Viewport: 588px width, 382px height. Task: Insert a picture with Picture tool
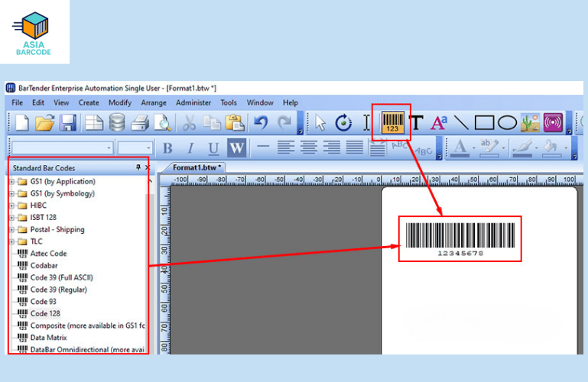530,123
